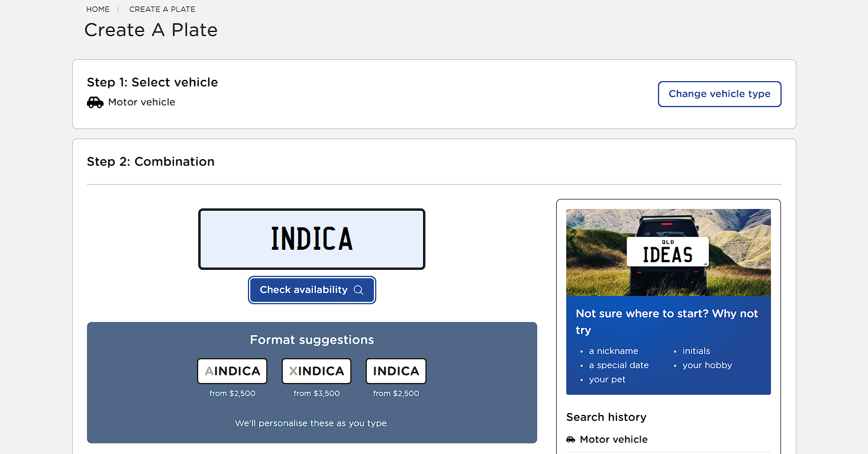
Task: Click the 'your hobby' idea item
Action: click(707, 365)
